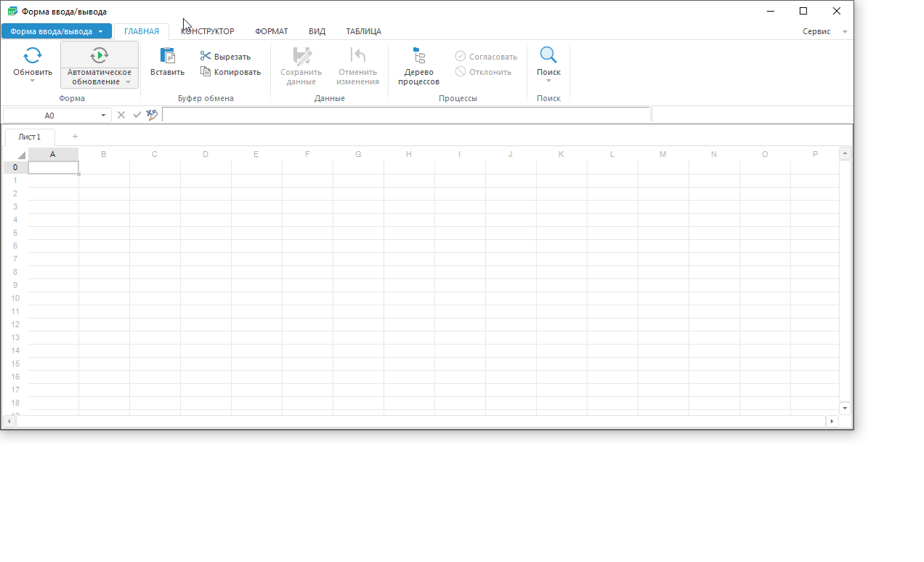Cancel formula entry with X icon

tap(121, 115)
